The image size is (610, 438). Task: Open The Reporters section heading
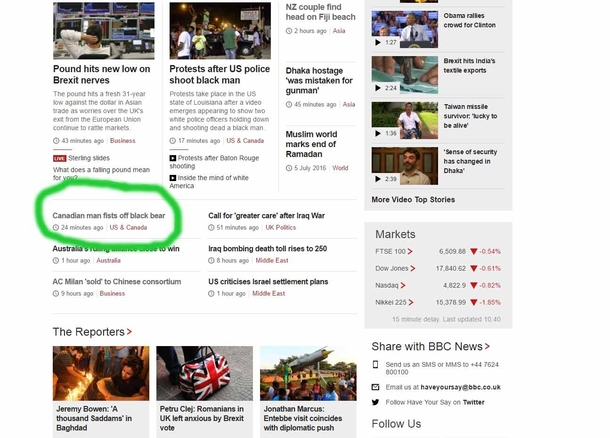88,332
